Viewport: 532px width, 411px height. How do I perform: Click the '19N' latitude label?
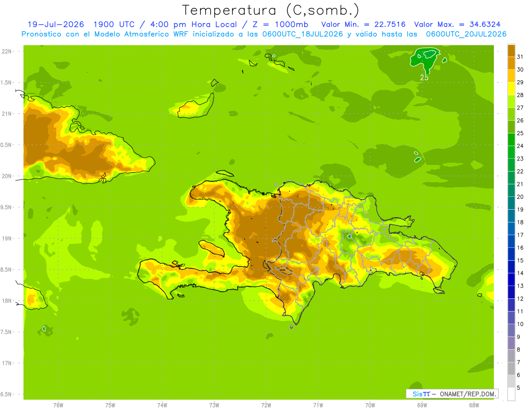click(7, 239)
